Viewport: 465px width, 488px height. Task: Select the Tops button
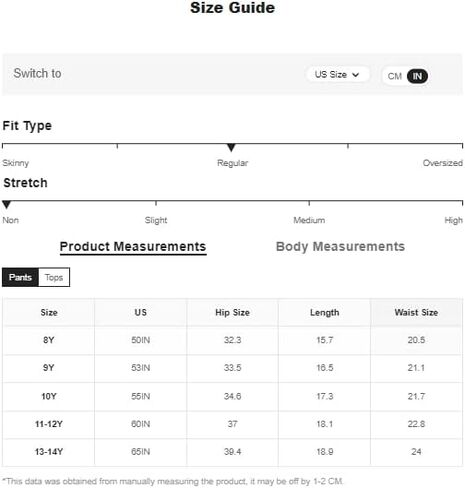(54, 277)
